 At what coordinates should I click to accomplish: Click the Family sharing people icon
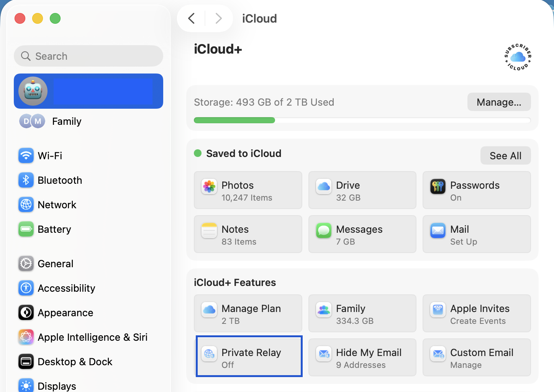(x=324, y=310)
